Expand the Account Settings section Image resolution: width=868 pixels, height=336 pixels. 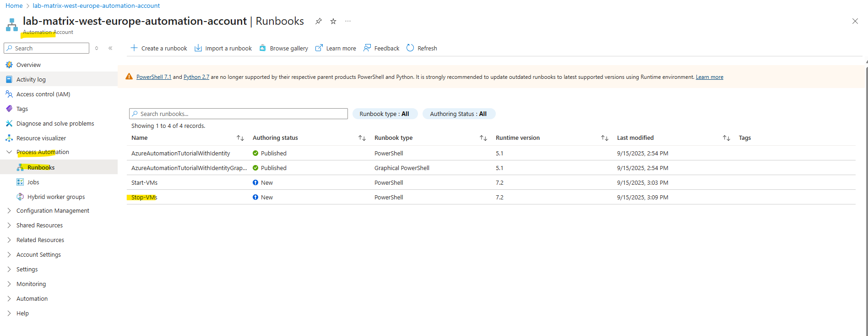9,254
